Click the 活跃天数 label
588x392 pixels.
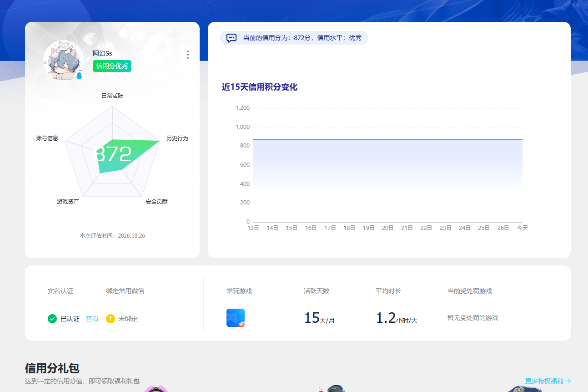(x=317, y=291)
